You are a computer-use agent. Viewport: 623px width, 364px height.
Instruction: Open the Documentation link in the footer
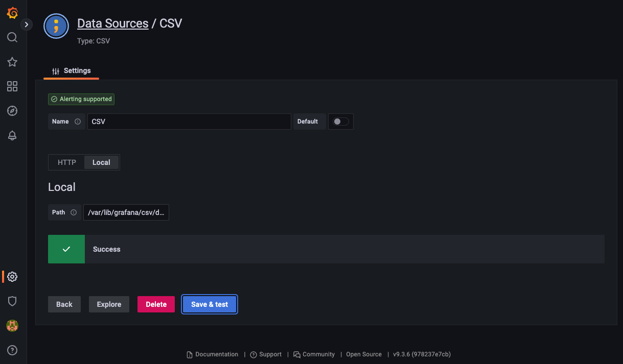point(216,354)
